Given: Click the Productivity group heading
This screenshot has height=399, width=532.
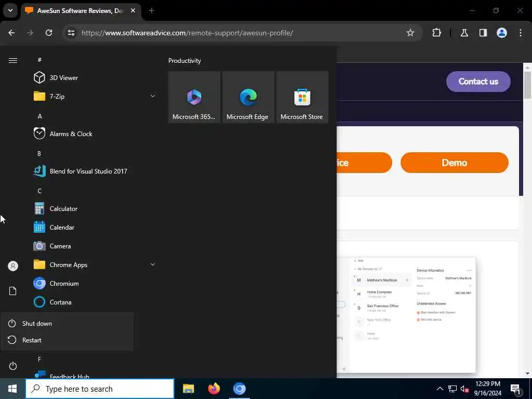Looking at the screenshot, I should coord(184,61).
